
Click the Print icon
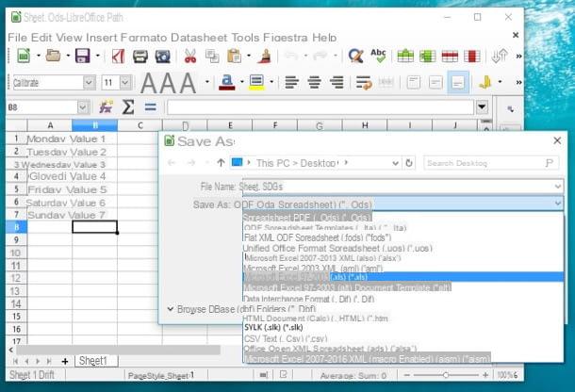pos(140,57)
